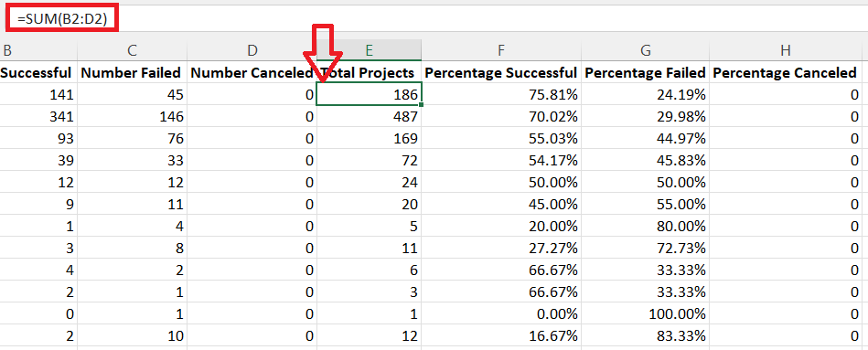Click the 24.19% cell
The image size is (868, 350).
click(645, 94)
